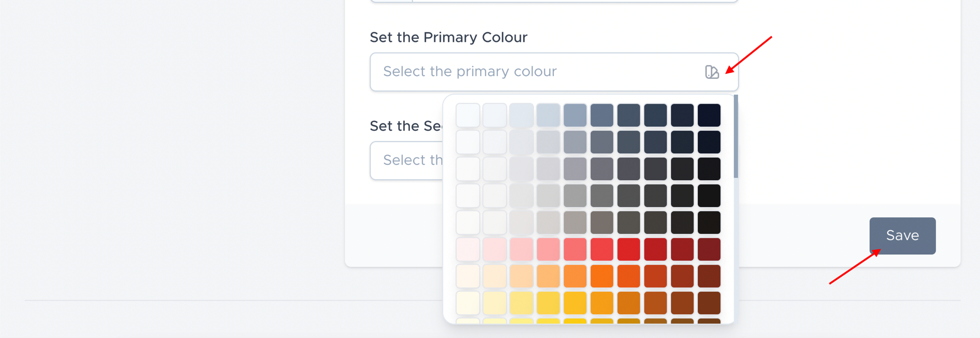Image resolution: width=980 pixels, height=338 pixels.
Task: Focus the 'Select the primary colour' input
Action: tap(534, 72)
